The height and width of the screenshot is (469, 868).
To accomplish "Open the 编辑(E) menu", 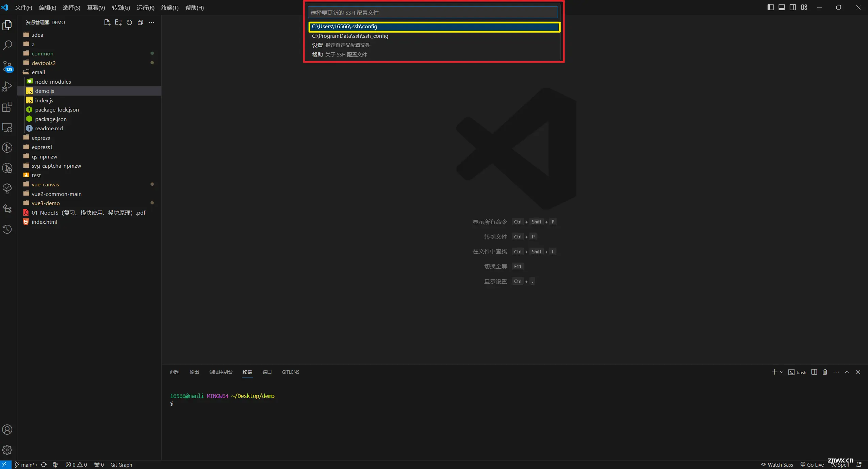I will click(x=47, y=7).
